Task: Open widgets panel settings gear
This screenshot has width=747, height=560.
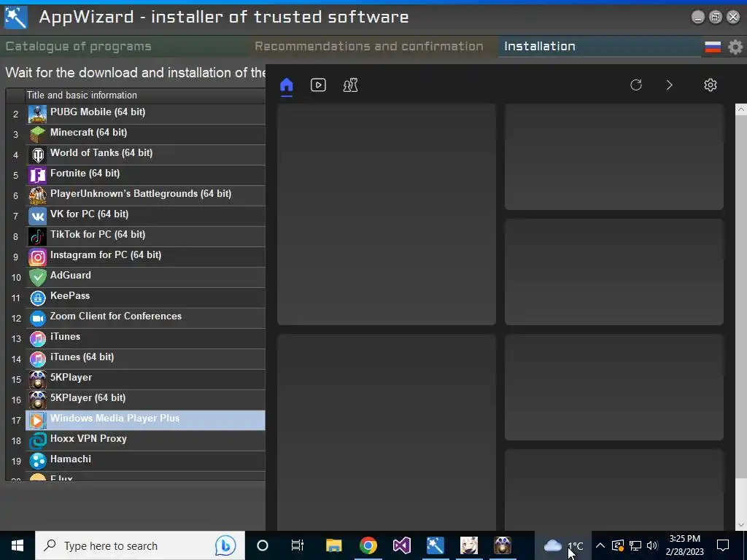Action: tap(711, 85)
